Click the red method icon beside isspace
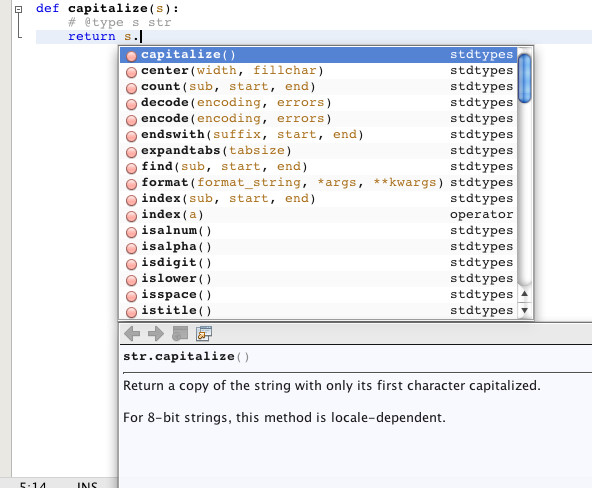Viewport: 592px width, 488px height. click(x=131, y=296)
